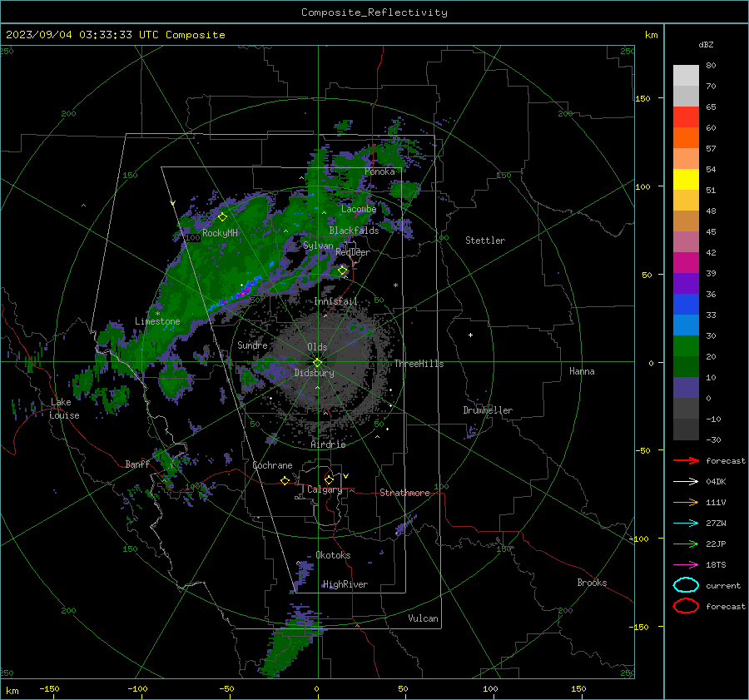Click the Lacombe label
Image resolution: width=749 pixels, height=700 pixels.
coord(358,209)
